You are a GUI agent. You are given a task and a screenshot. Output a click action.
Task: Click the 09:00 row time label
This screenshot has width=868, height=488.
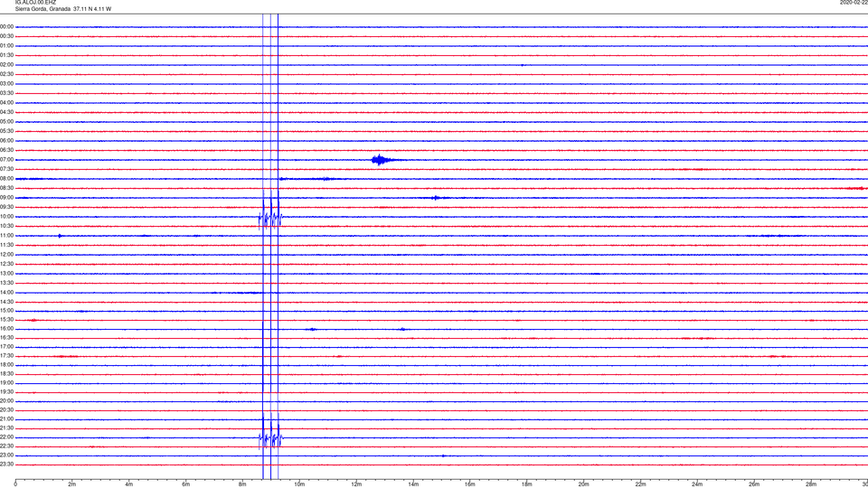(6, 198)
